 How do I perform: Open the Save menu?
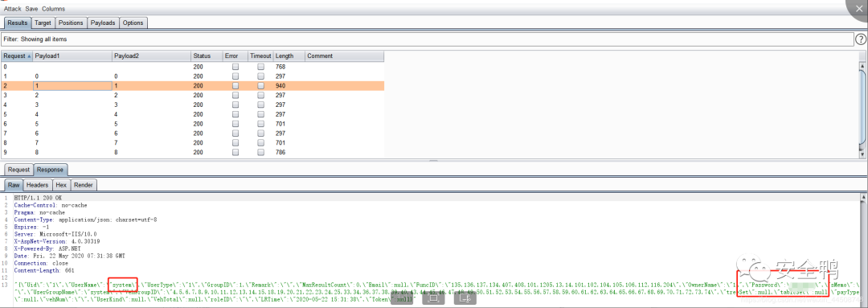[31, 9]
